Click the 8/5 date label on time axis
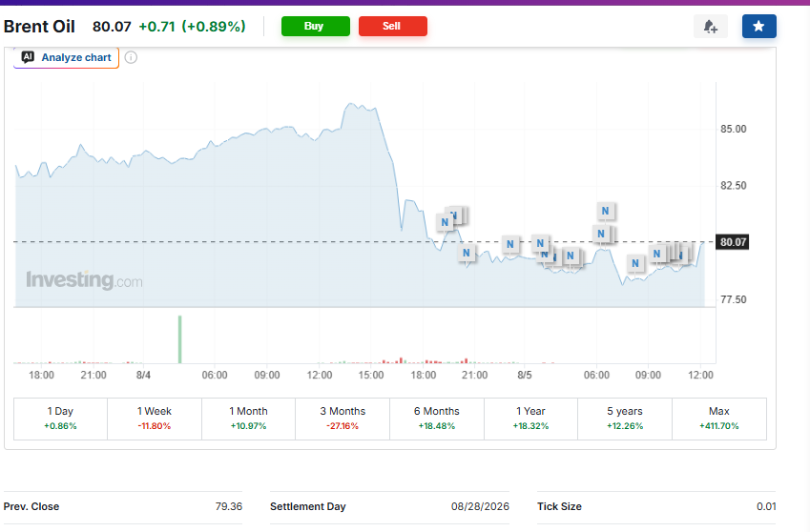 pyautogui.click(x=525, y=375)
